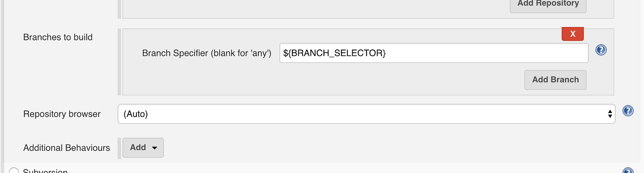The height and width of the screenshot is (173, 644).
Task: Grab drag handle beside Branches to build panel
Action: (120, 62)
